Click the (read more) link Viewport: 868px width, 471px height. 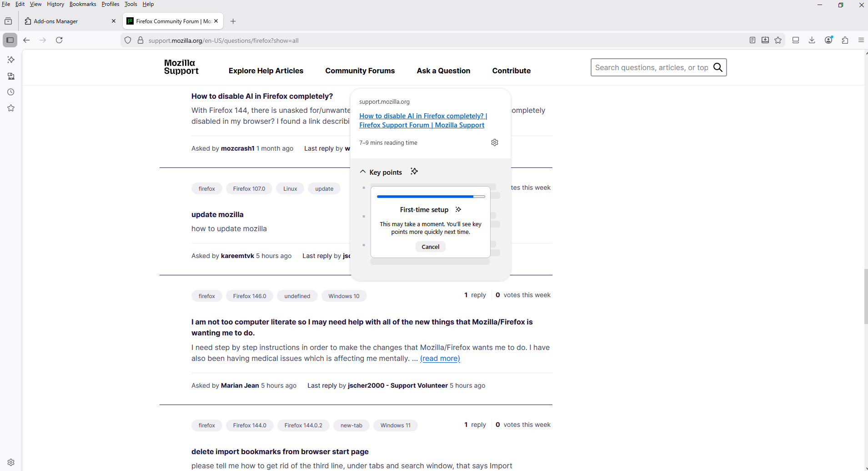(x=440, y=359)
